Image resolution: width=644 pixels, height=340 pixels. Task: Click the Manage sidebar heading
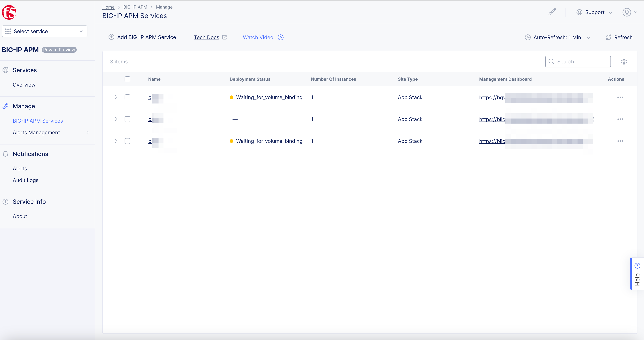pos(24,106)
